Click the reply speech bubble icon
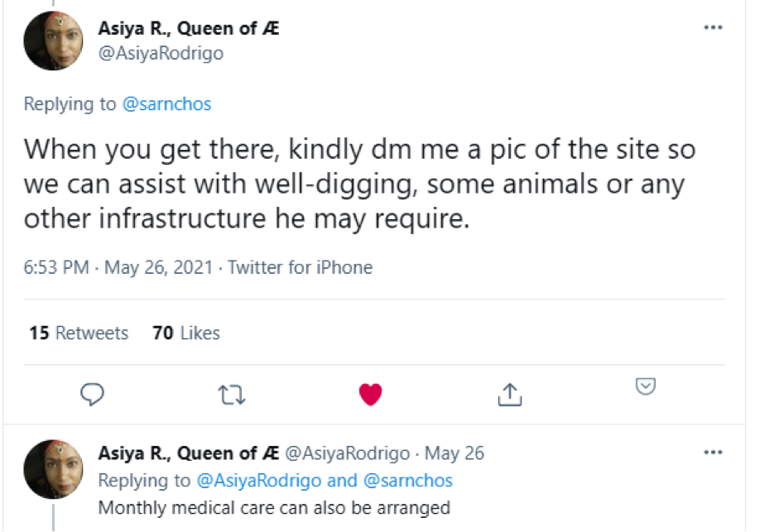Image resolution: width=779 pixels, height=532 pixels. click(92, 395)
